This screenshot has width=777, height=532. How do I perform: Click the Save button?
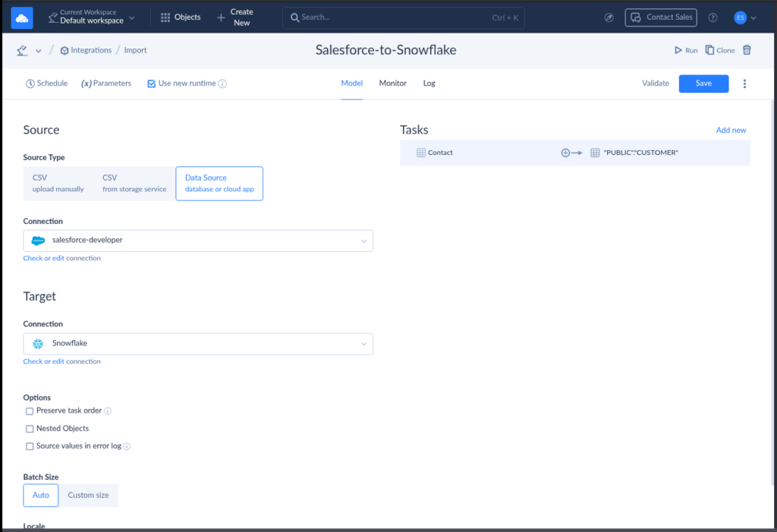point(703,83)
